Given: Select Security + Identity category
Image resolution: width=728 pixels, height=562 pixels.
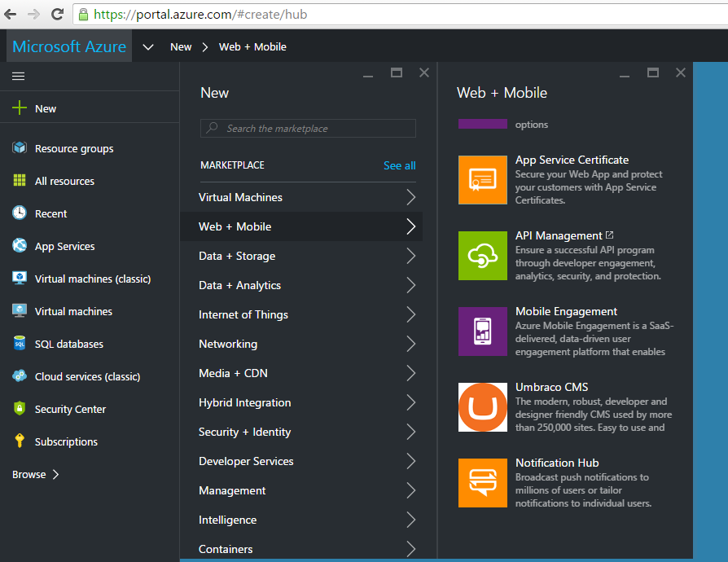Looking at the screenshot, I should [x=301, y=432].
